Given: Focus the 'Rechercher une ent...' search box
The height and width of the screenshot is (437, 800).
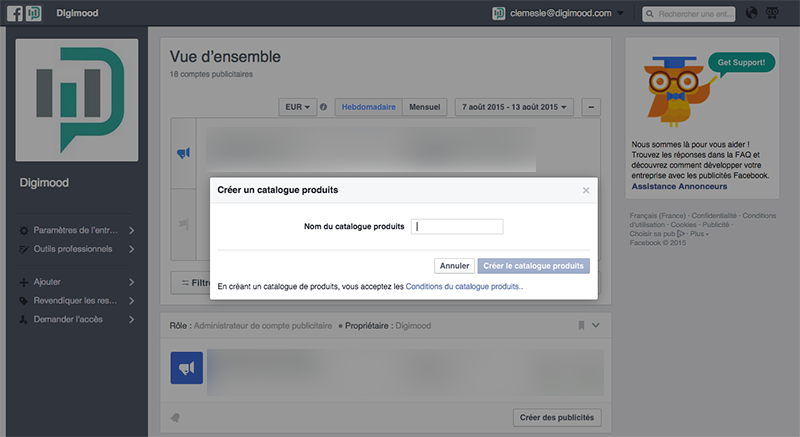Looking at the screenshot, I should [688, 14].
